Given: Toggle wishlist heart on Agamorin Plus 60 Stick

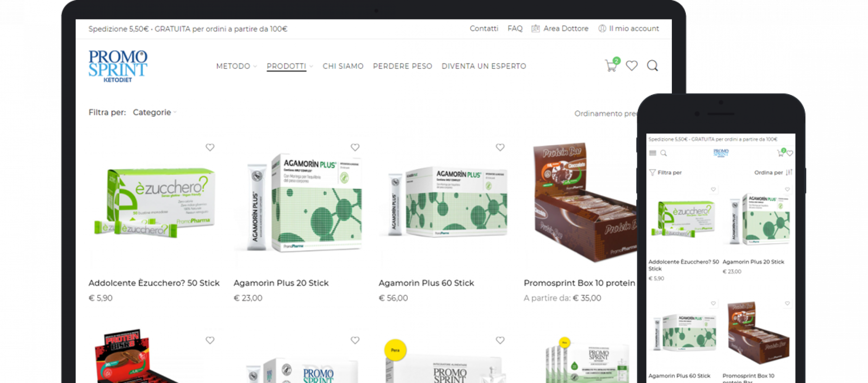Looking at the screenshot, I should pos(500,147).
